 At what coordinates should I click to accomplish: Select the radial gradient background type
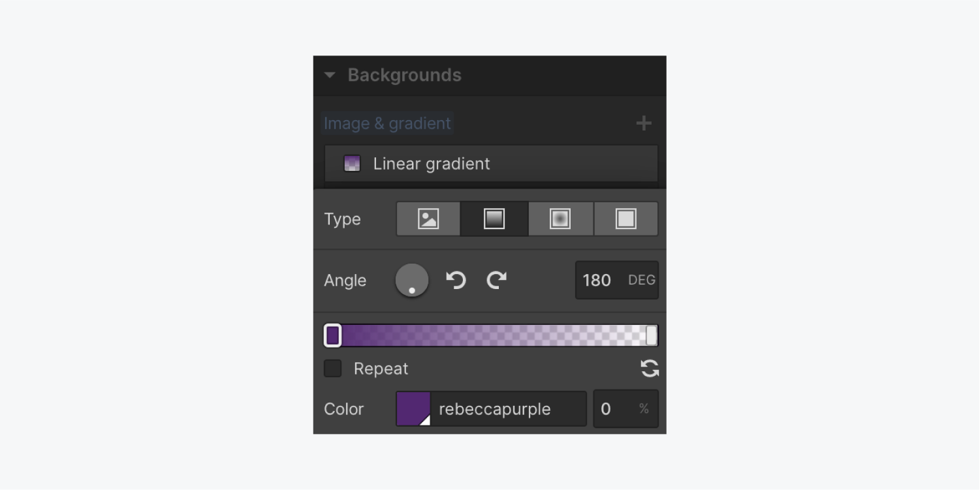[560, 219]
